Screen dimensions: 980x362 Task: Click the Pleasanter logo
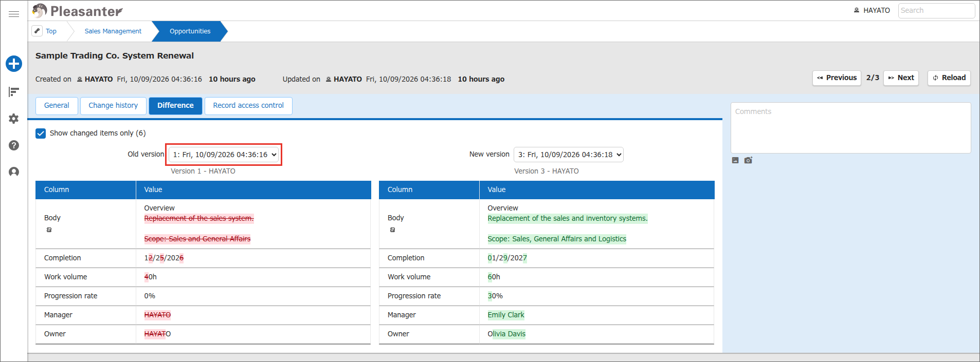tap(78, 11)
